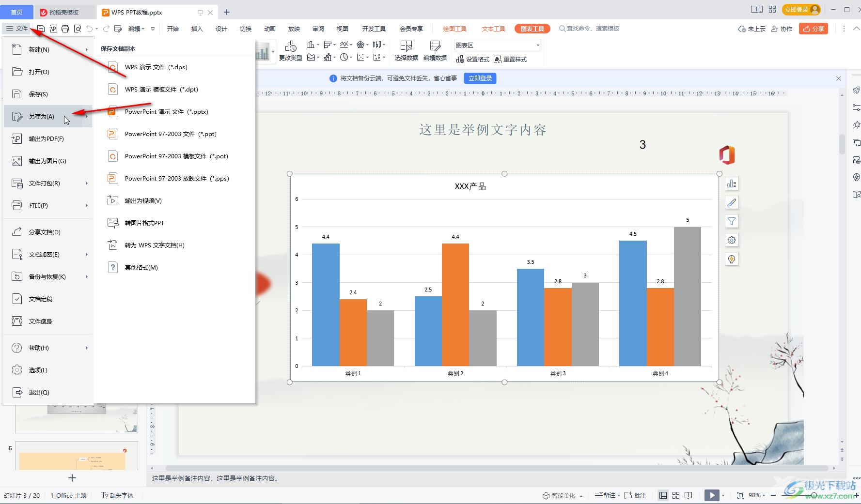Viewport: 861px width, 504px height.
Task: Open the chart elements icon beside the chart
Action: (x=732, y=184)
